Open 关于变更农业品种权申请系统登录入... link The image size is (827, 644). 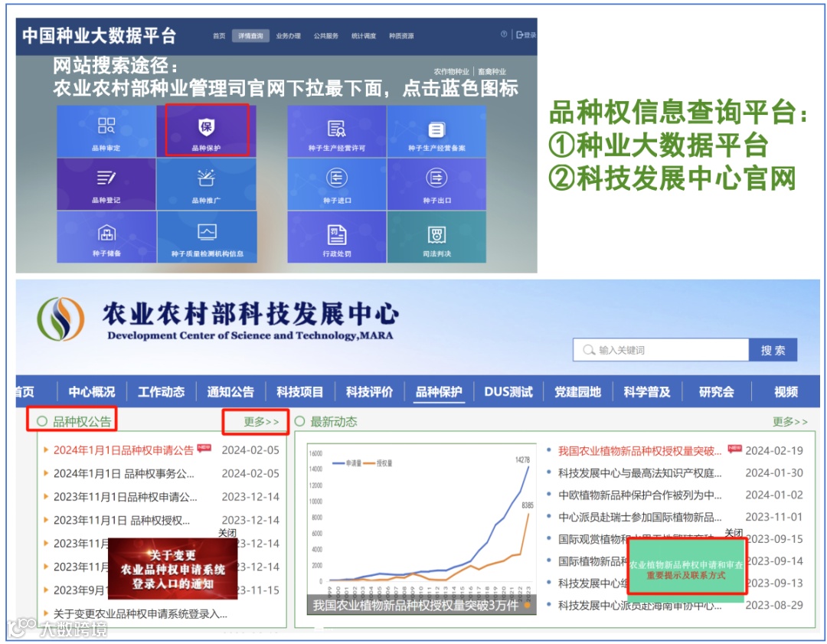140,614
